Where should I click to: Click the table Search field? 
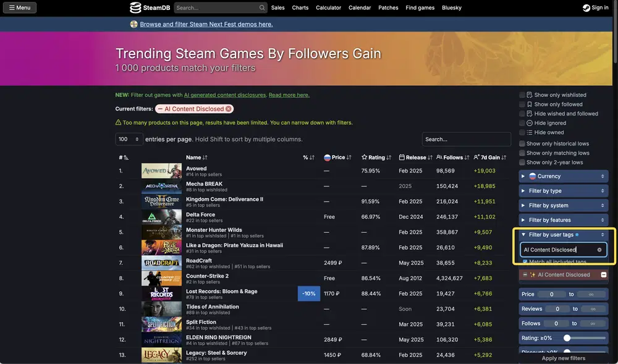(466, 140)
